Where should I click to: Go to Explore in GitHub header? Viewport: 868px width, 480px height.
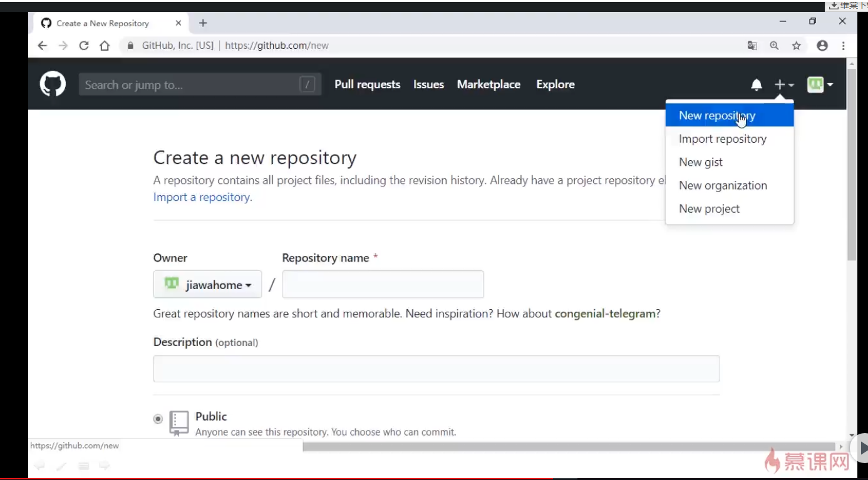tap(555, 84)
